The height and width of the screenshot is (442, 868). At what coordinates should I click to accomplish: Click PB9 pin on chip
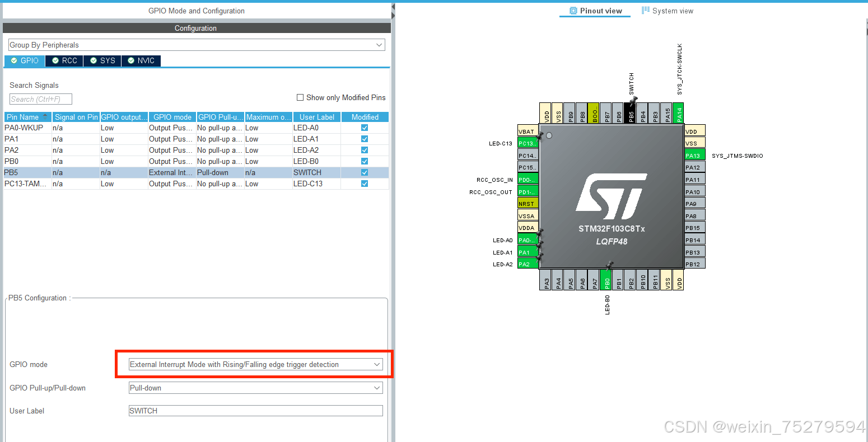click(570, 113)
